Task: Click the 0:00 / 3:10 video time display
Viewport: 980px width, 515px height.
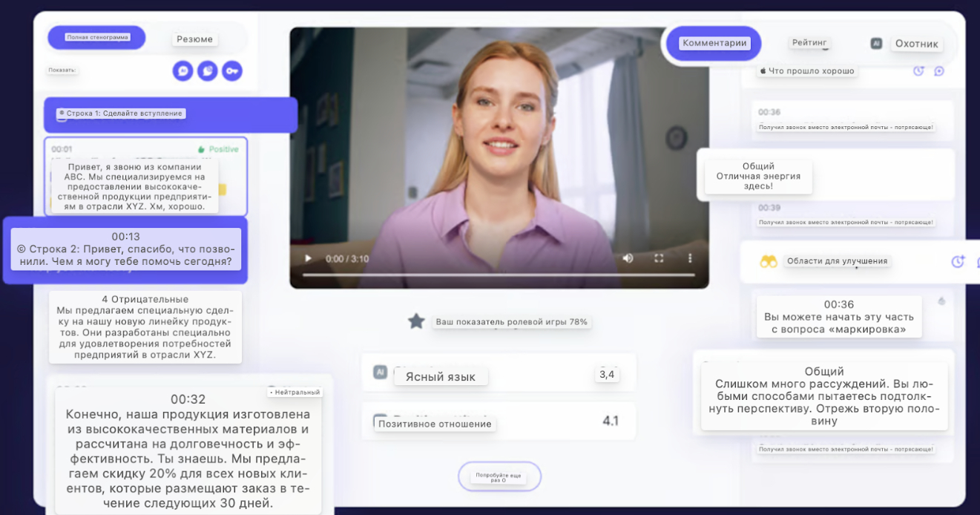Action: (x=347, y=259)
